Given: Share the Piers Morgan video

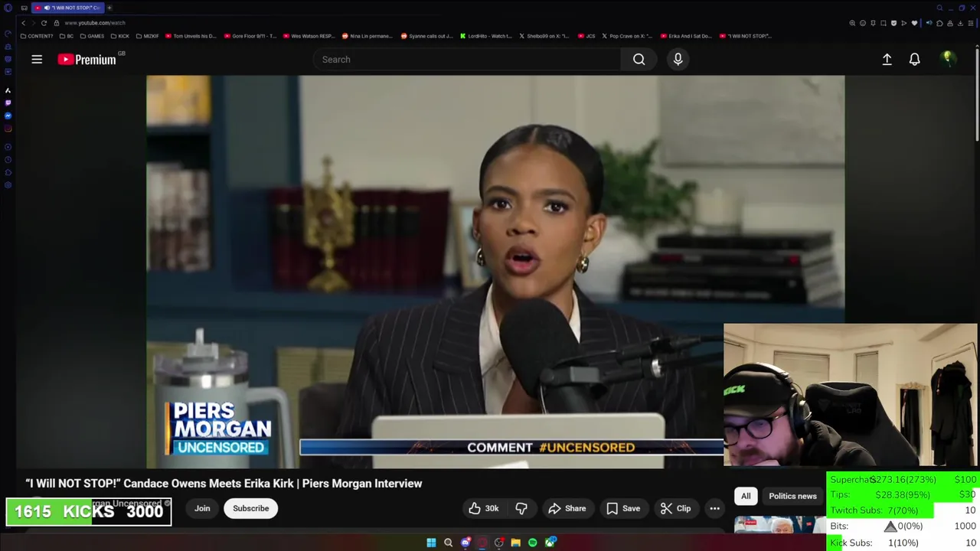Looking at the screenshot, I should pos(567,508).
